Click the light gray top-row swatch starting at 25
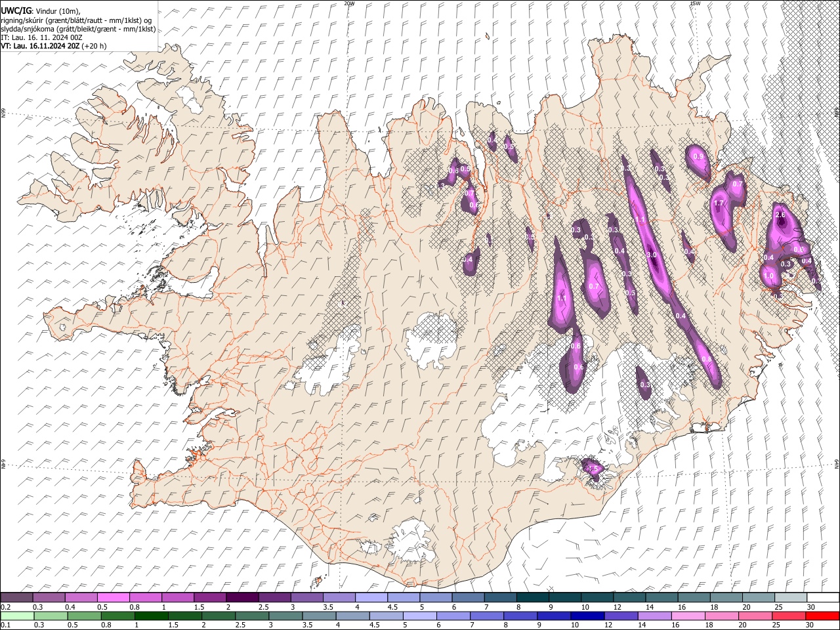Screen dimensions: 840x630 coord(791,598)
